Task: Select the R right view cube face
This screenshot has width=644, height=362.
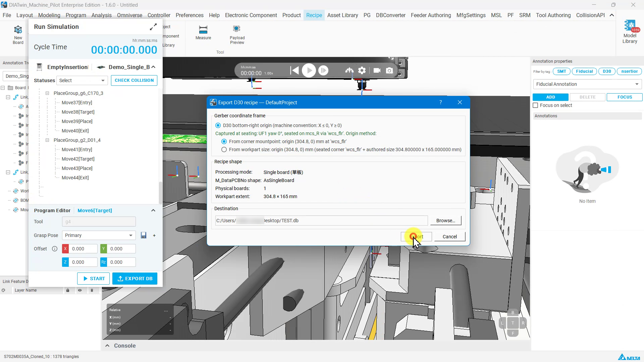Action: coord(523,323)
